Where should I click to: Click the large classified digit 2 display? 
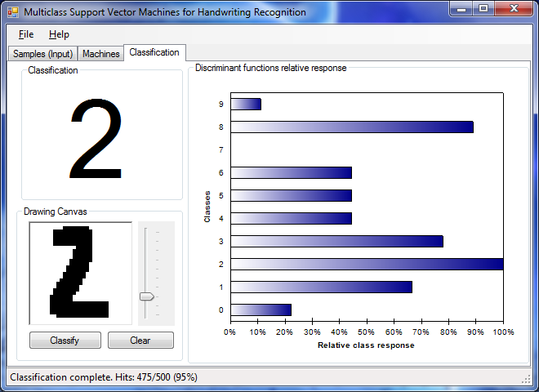[96, 138]
